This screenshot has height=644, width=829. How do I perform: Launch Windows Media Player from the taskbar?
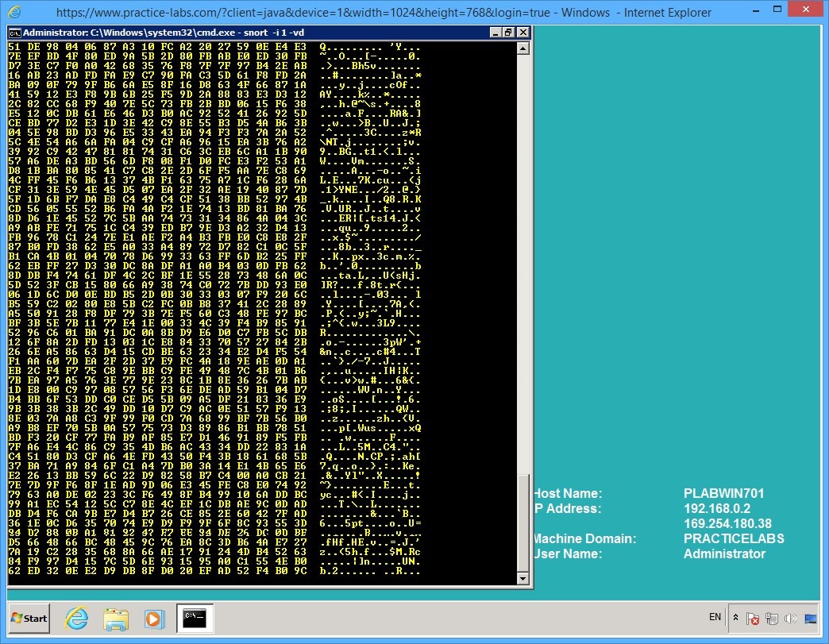click(156, 618)
